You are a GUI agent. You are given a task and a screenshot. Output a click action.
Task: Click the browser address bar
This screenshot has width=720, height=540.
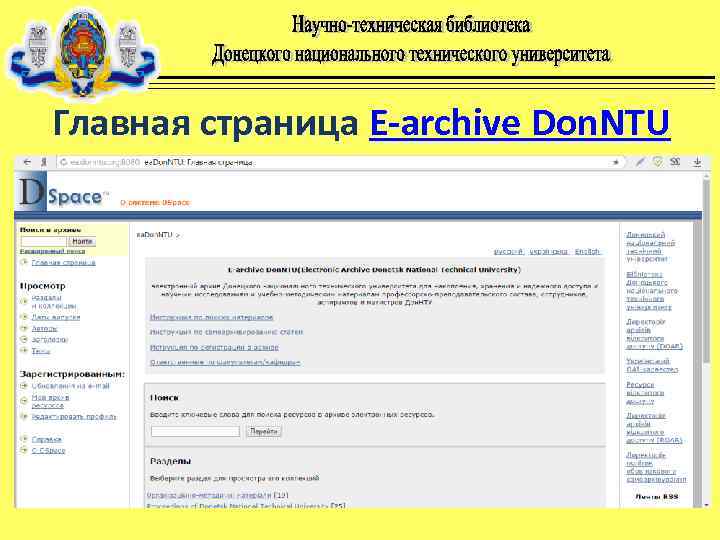tap(340, 163)
